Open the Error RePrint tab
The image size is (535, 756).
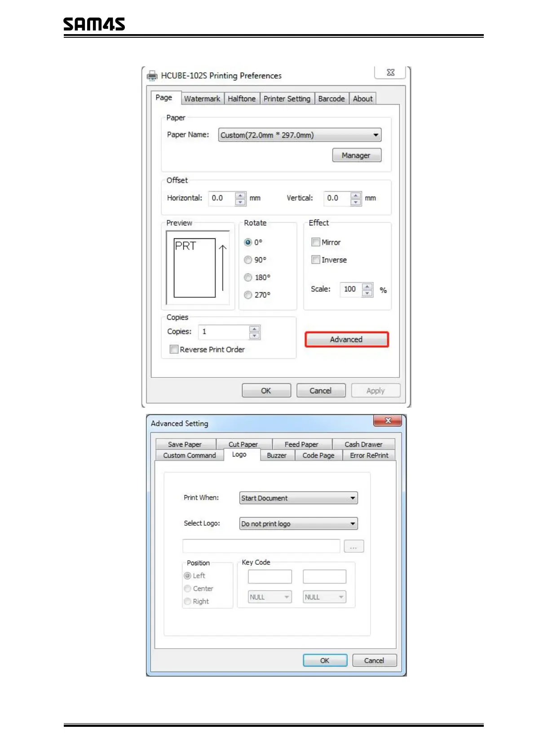pos(369,455)
